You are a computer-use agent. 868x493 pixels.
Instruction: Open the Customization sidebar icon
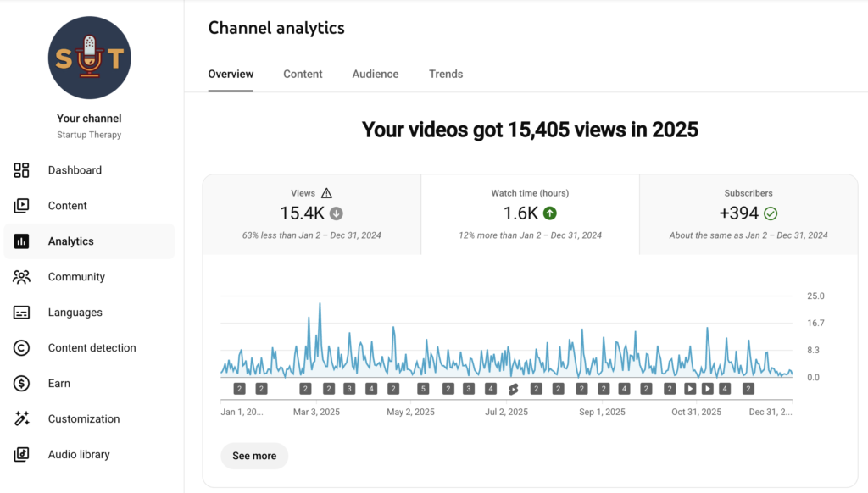click(22, 418)
